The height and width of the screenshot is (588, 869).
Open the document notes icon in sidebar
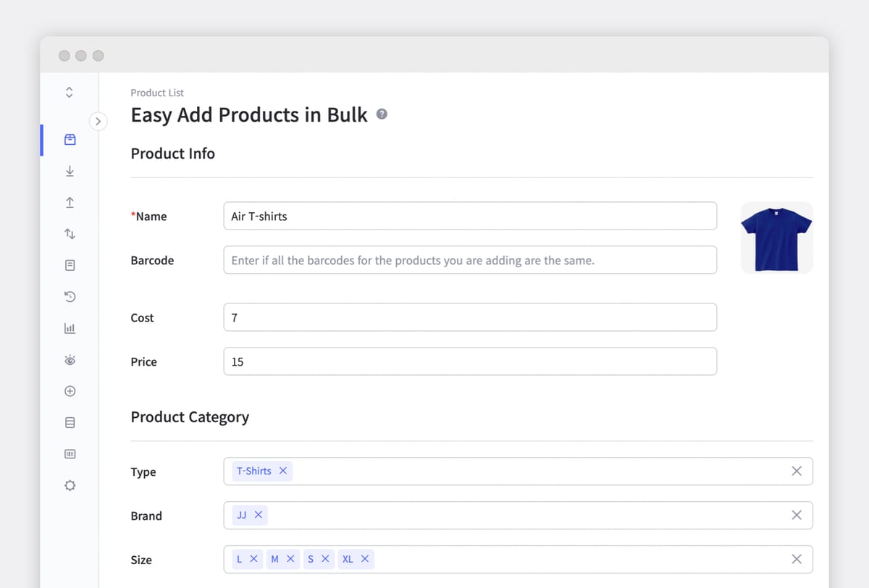point(70,265)
